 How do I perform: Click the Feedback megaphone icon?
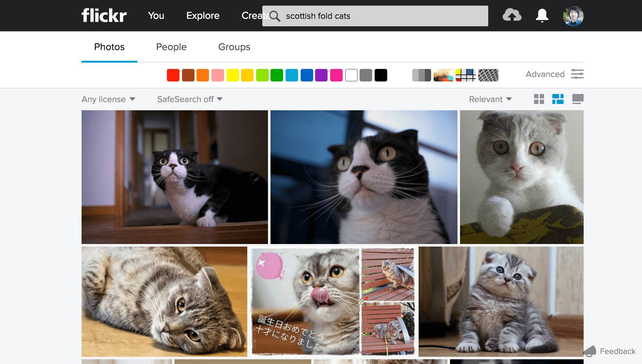pyautogui.click(x=590, y=351)
